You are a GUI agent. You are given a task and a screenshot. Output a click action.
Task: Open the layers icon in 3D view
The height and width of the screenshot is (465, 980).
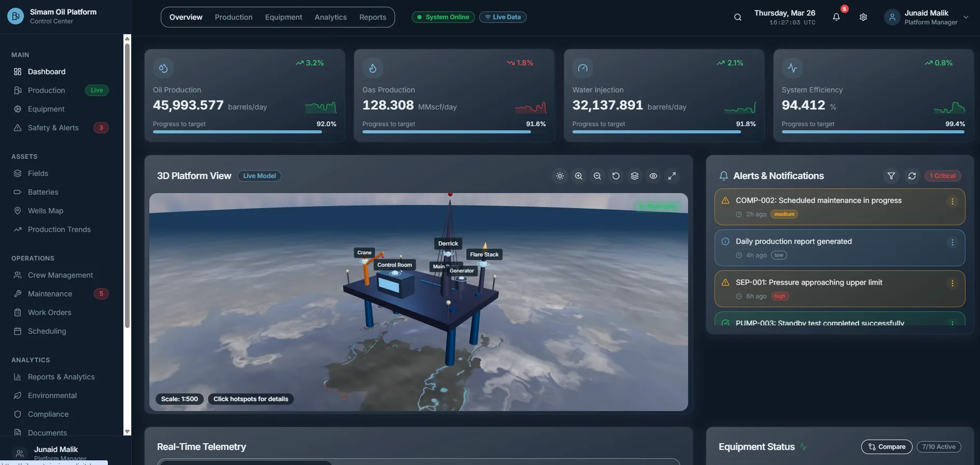pyautogui.click(x=635, y=176)
